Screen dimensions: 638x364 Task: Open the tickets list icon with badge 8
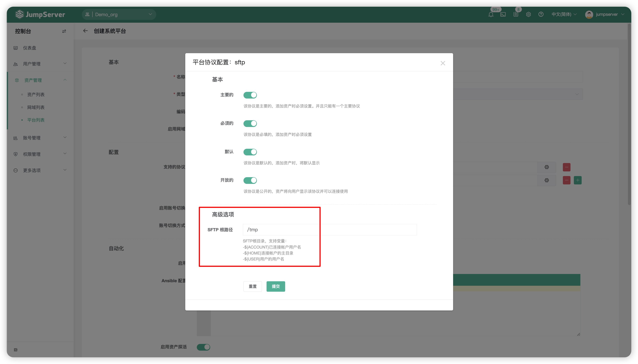(516, 15)
